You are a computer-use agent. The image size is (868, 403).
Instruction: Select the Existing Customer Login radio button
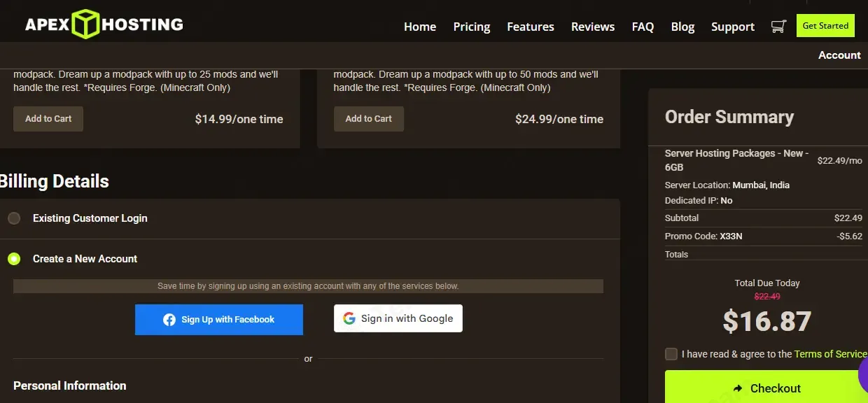[x=14, y=218]
